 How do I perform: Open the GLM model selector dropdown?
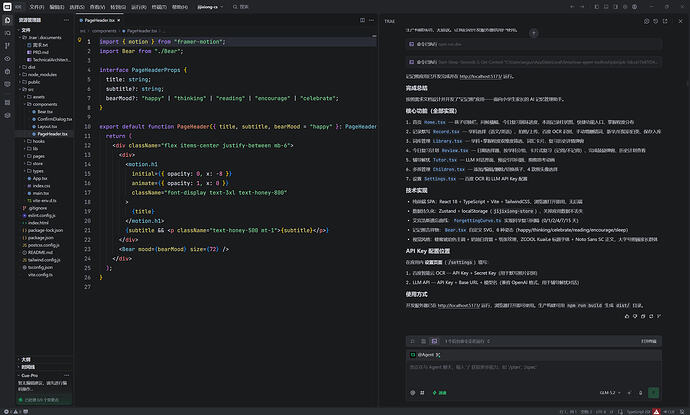pyautogui.click(x=610, y=393)
